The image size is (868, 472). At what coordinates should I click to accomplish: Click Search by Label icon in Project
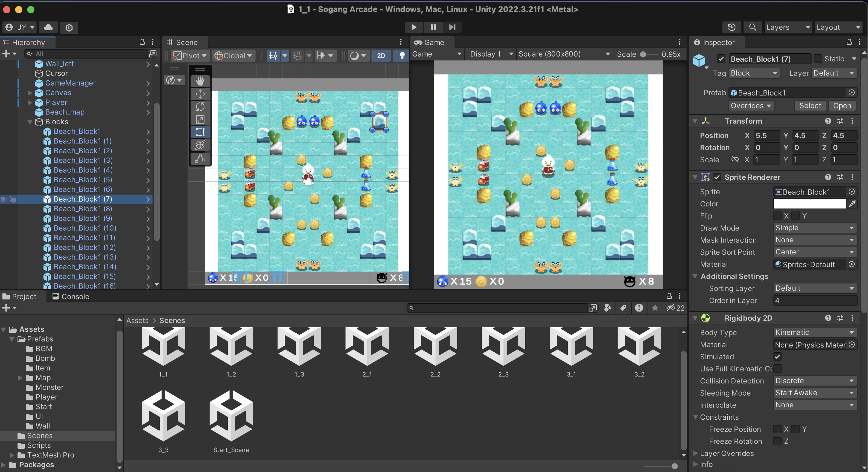(623, 308)
